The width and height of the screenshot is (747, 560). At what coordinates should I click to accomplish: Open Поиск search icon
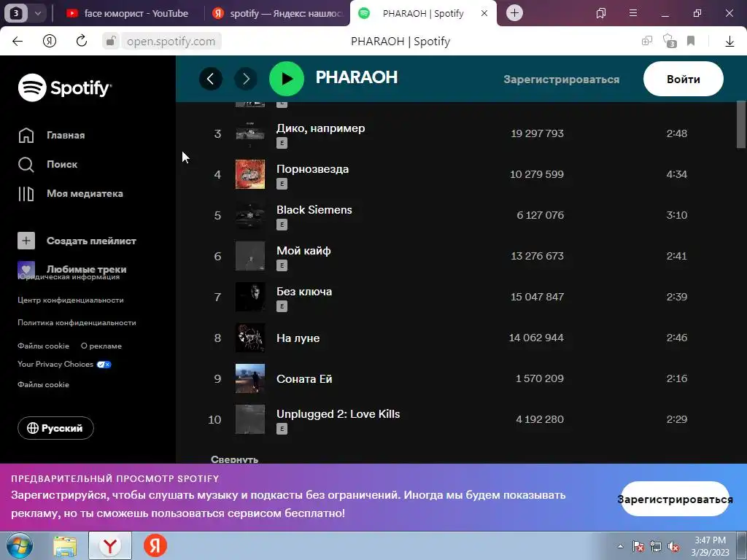click(26, 164)
